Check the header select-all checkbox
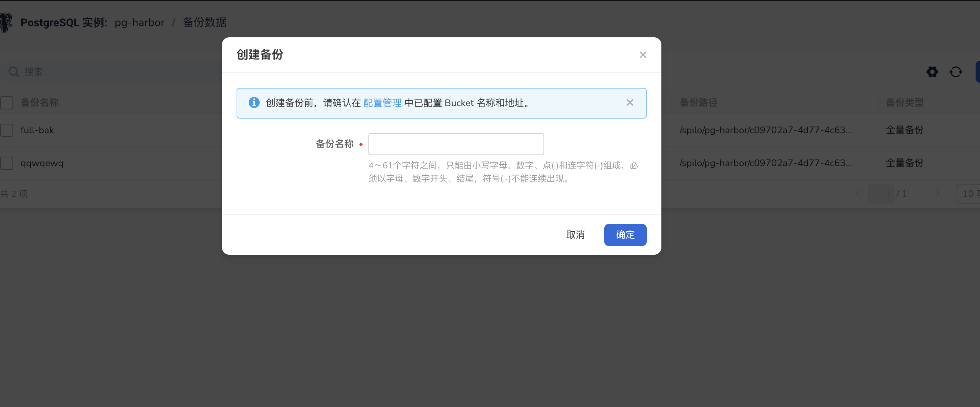 point(7,103)
